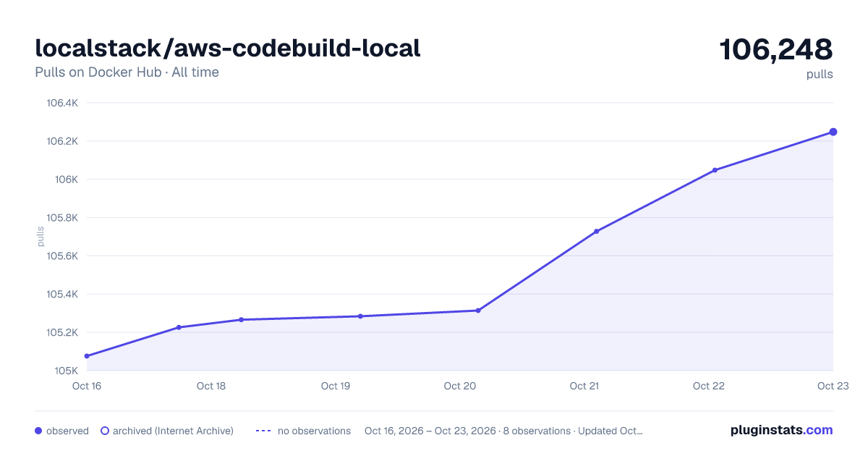This screenshot has height=456, width=868.
Task: Select the data point between Oct 16 and Oct 18
Action: pos(179,327)
